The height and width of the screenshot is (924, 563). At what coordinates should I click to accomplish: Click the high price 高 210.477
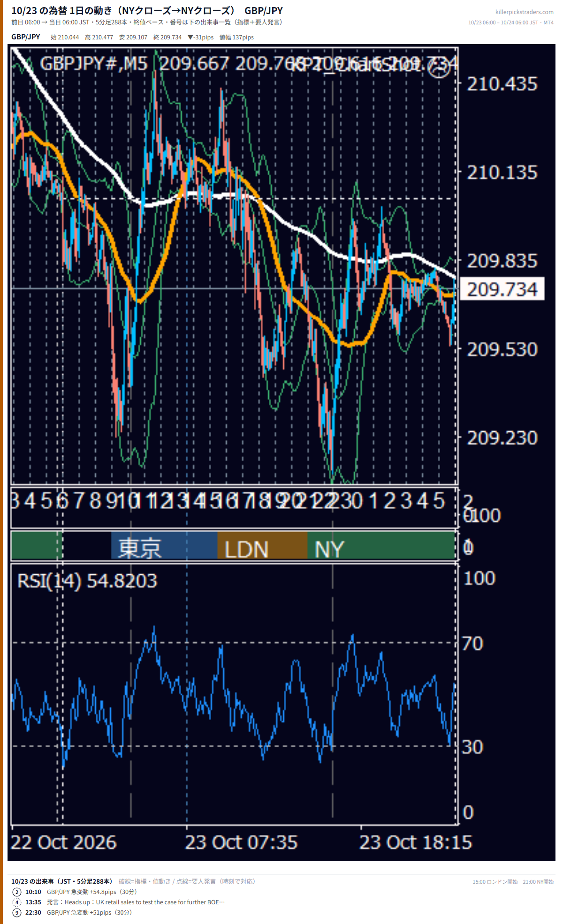[x=99, y=37]
